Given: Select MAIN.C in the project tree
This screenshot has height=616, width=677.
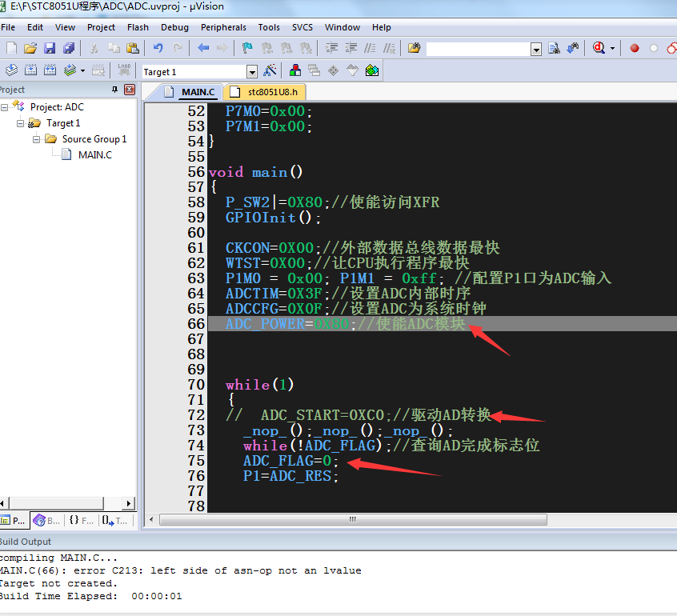Looking at the screenshot, I should (x=95, y=155).
